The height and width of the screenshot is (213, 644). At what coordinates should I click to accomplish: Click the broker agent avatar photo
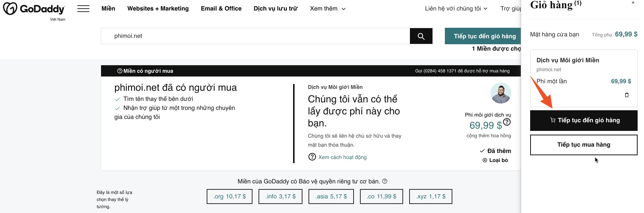pyautogui.click(x=500, y=93)
